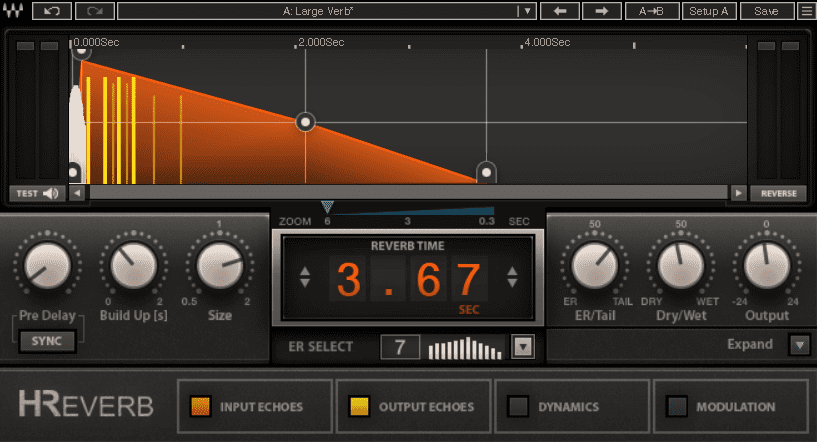Increase reverb time with right up arrow
This screenshot has height=442, width=817.
tap(512, 271)
